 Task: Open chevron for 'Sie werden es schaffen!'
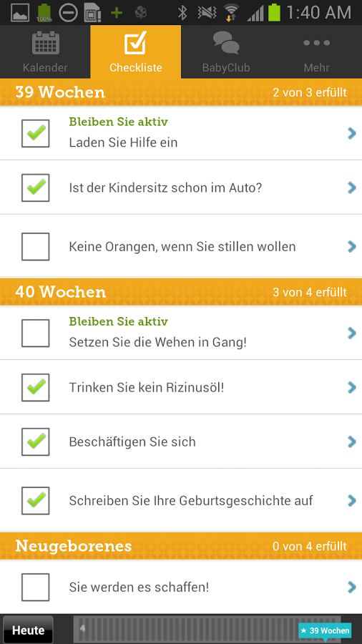tap(351, 587)
